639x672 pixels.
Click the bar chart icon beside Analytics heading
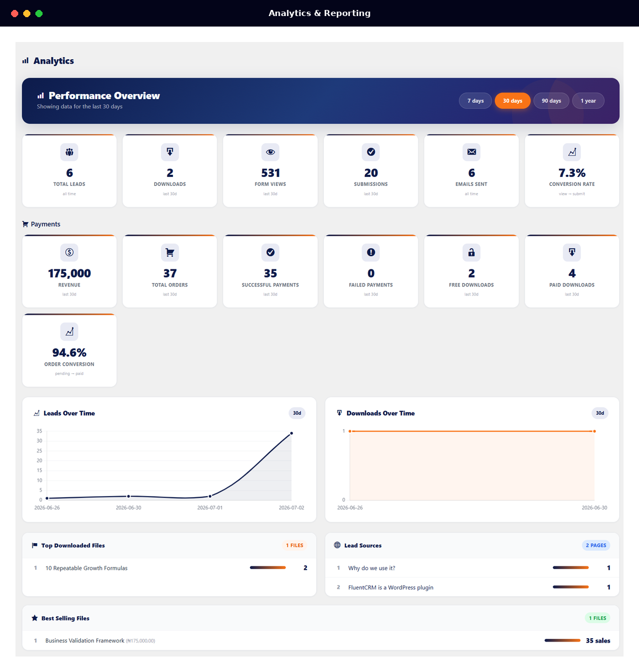click(x=25, y=61)
